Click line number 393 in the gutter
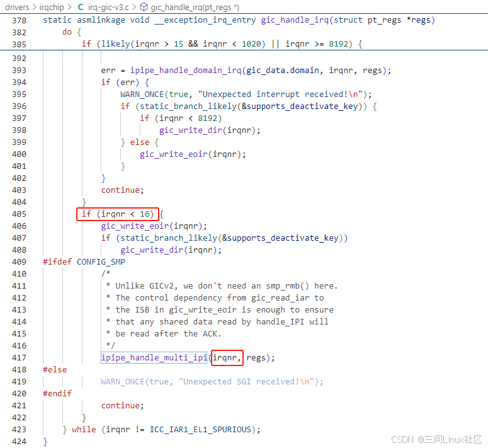 (x=19, y=71)
